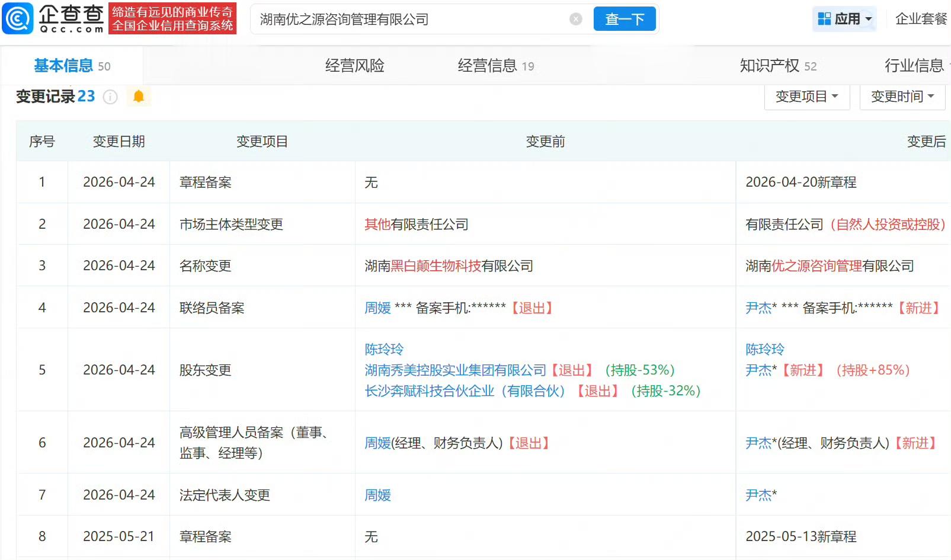This screenshot has width=951, height=560.
Task: Switch to the 行业信息 tab
Action: [914, 66]
